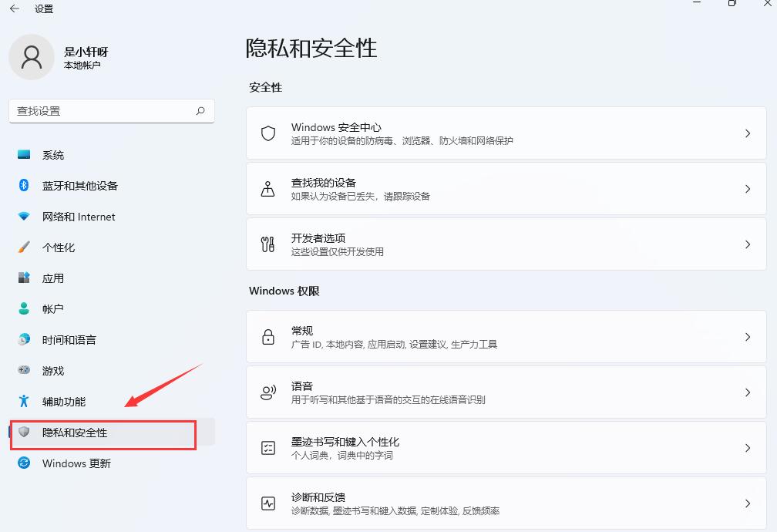Click the Xbox icon next to 游戏
This screenshot has width=777, height=532.
pyautogui.click(x=23, y=371)
